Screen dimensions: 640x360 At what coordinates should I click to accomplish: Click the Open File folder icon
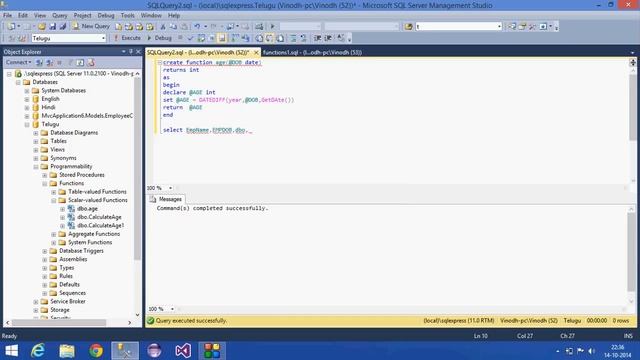[42, 27]
